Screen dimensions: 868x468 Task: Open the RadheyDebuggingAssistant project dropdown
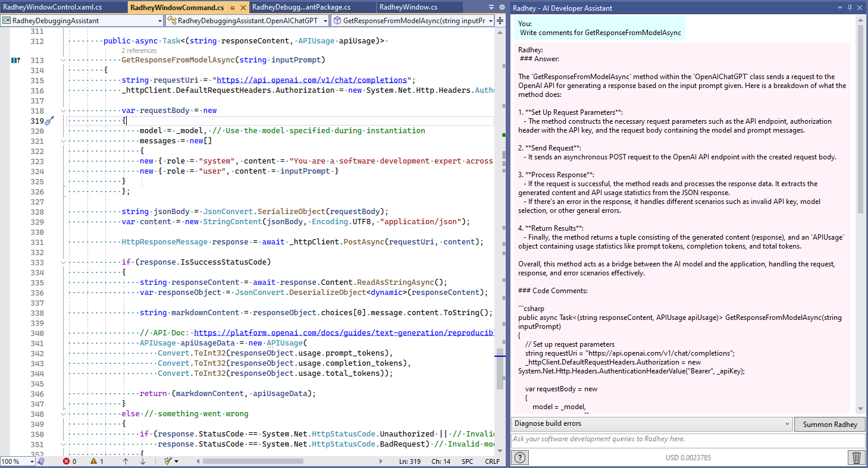pos(159,21)
